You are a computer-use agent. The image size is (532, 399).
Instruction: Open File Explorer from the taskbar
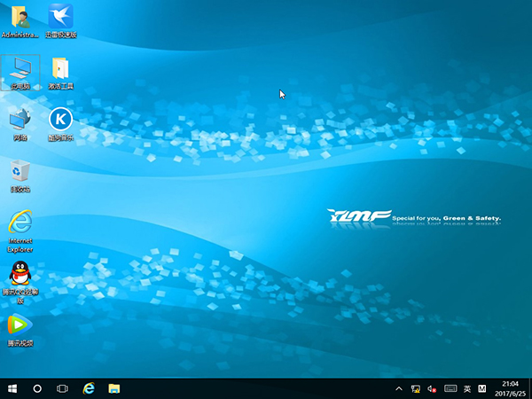(x=114, y=388)
